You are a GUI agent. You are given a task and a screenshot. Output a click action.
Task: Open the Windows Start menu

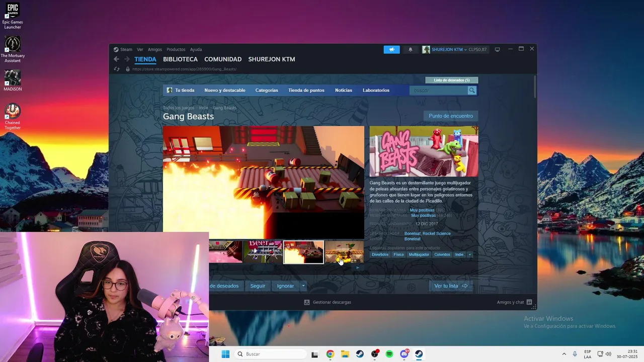(x=225, y=354)
